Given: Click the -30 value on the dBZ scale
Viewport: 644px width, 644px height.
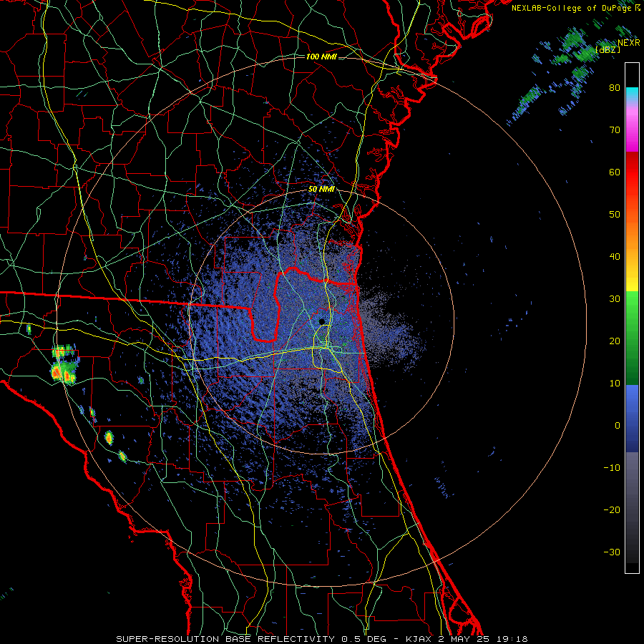Looking at the screenshot, I should [612, 552].
